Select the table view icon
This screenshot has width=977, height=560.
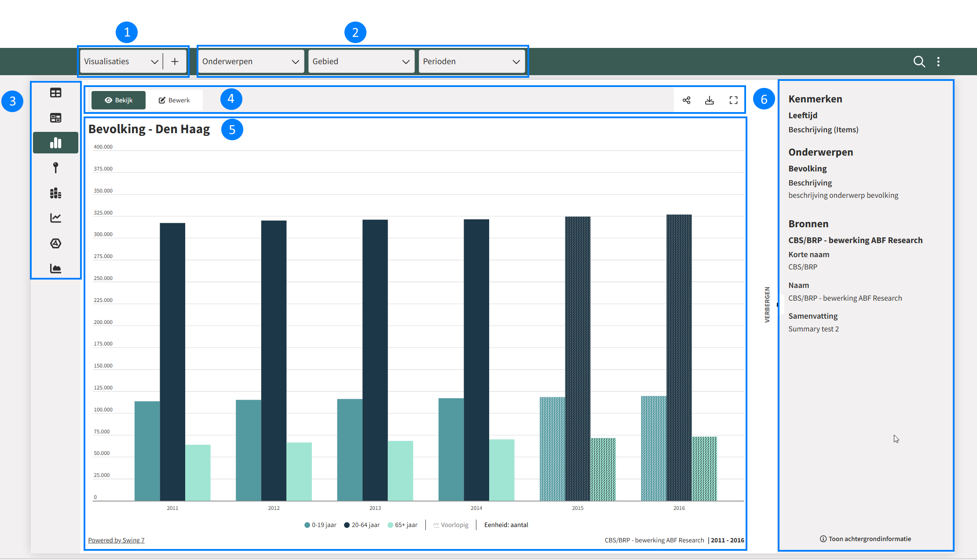click(55, 93)
